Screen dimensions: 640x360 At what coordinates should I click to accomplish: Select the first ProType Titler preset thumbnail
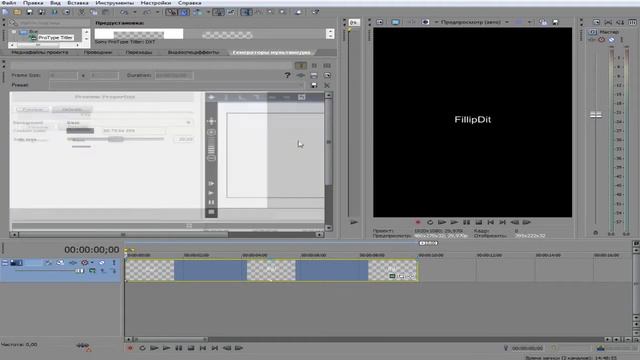coord(139,34)
